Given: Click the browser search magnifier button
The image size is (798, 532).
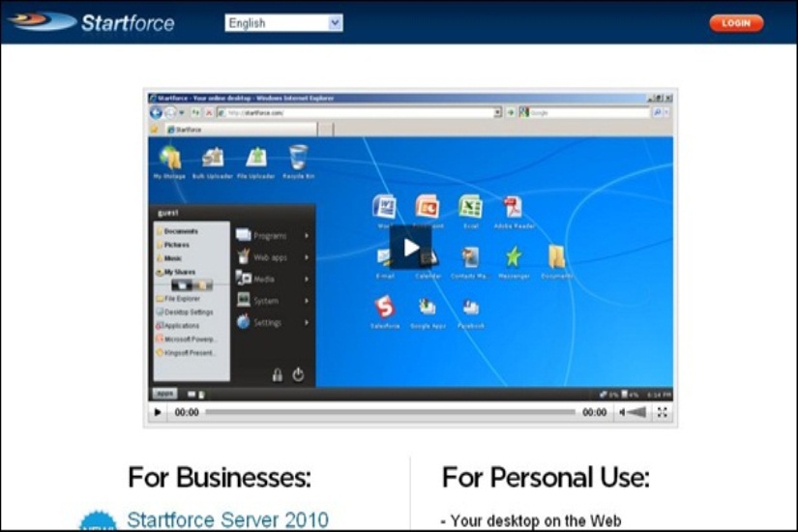Looking at the screenshot, I should (x=658, y=112).
